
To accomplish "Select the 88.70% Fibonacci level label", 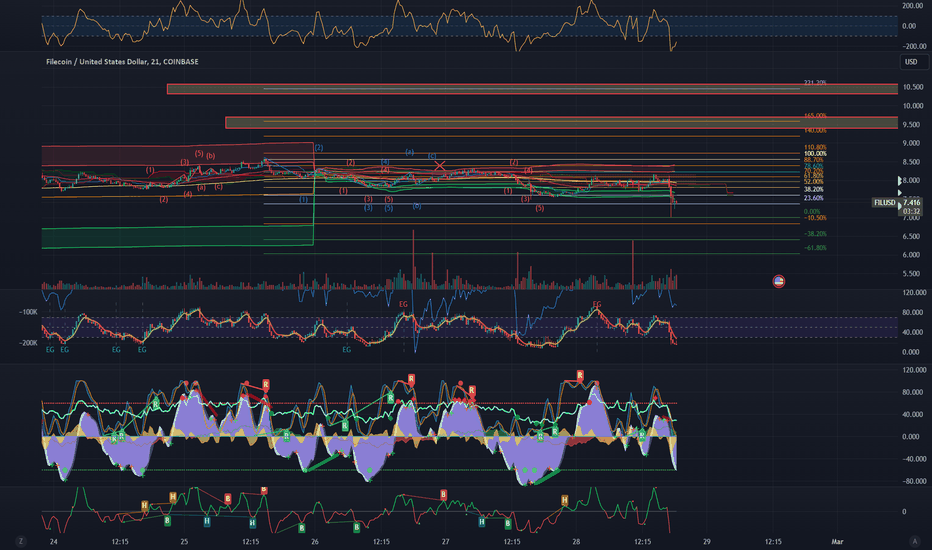I will click(x=814, y=160).
